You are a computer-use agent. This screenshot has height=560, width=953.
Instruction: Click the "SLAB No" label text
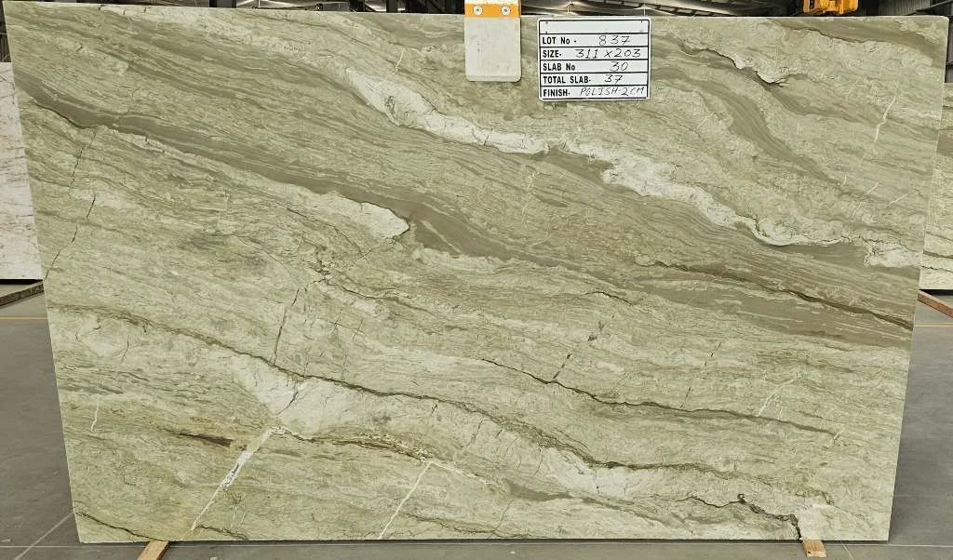pyautogui.click(x=558, y=67)
